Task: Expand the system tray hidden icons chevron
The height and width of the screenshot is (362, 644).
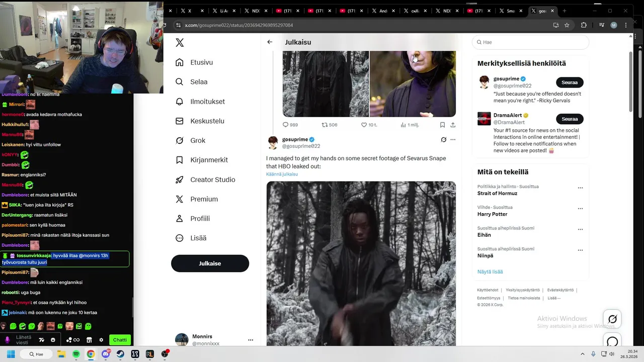Action: pyautogui.click(x=583, y=354)
